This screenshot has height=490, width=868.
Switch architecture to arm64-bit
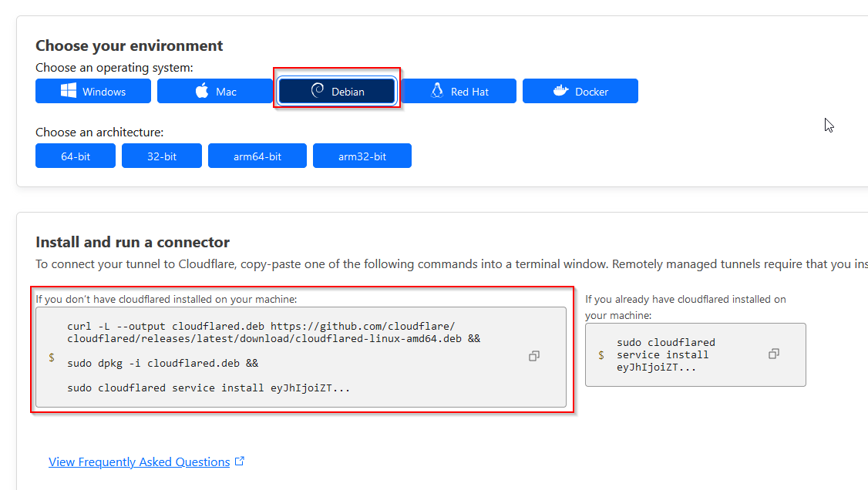[x=257, y=156]
